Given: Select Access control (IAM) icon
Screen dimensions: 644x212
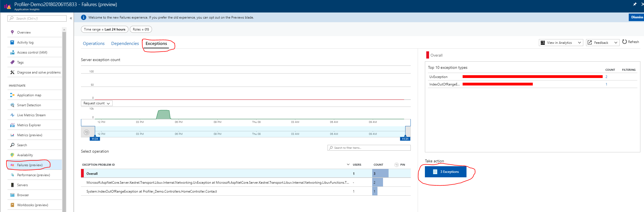Looking at the screenshot, I should (12, 52).
